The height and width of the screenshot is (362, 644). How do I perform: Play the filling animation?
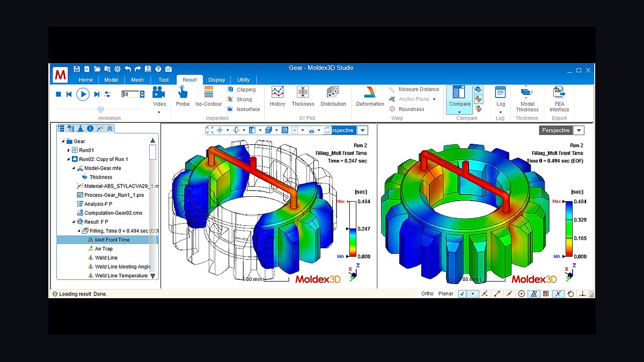83,94
